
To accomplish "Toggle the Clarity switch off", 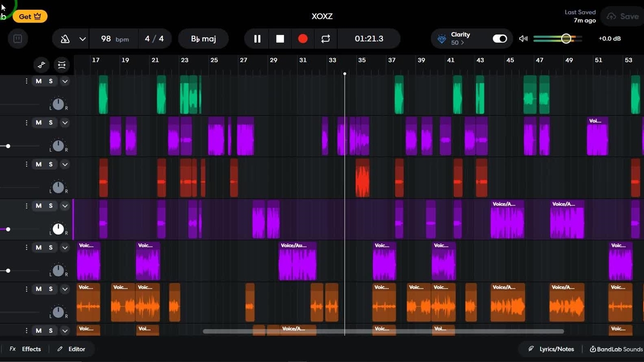I will tap(500, 39).
